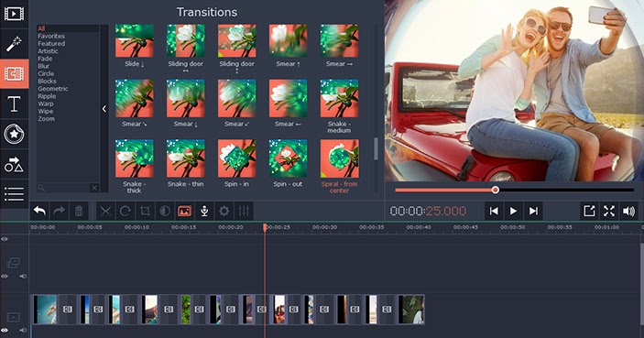Mute the main video track speaker
This screenshot has width=644, height=338.
tap(23, 330)
